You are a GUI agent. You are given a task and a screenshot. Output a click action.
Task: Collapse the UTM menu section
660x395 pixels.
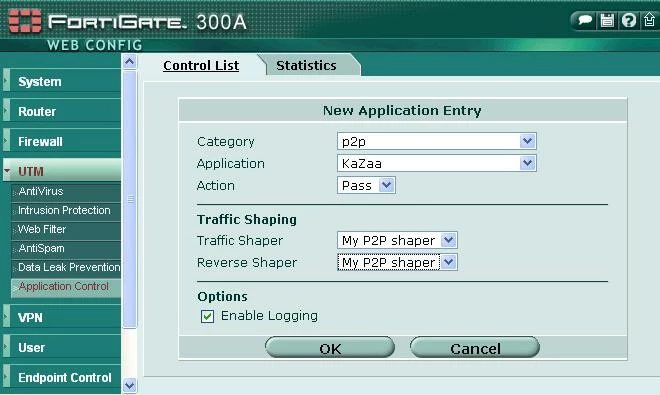[x=62, y=171]
